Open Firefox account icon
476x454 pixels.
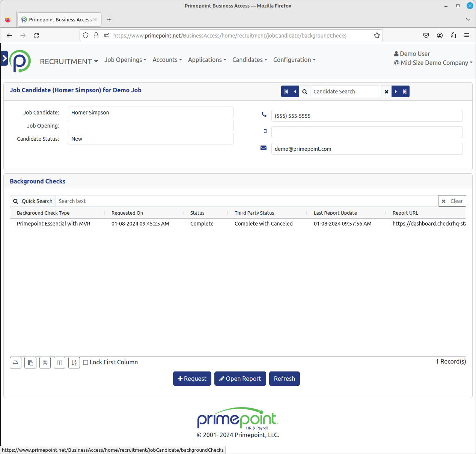pyautogui.click(x=440, y=36)
